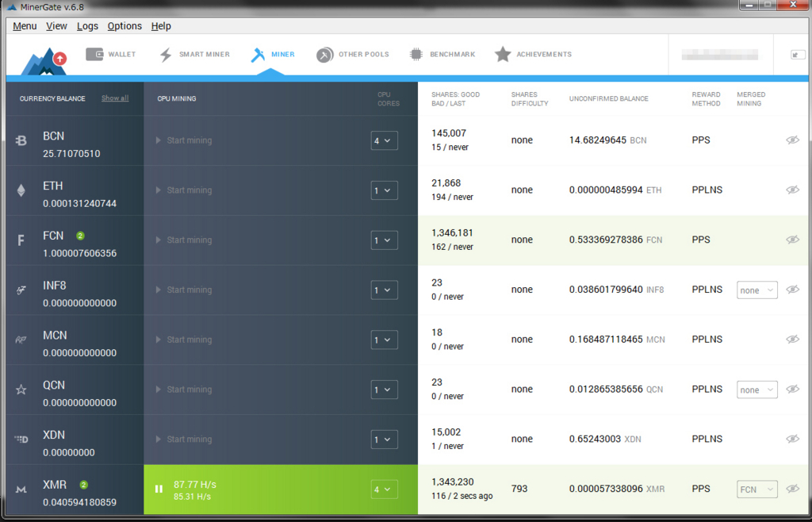The width and height of the screenshot is (812, 522).
Task: Click the blurred account name field
Action: pos(720,55)
